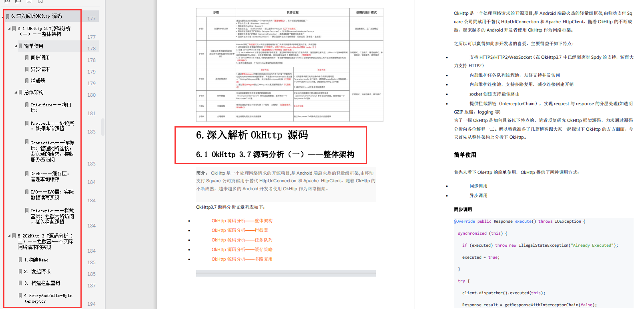Follow link 'OkHttp 源码分析——多路复用'

click(x=242, y=259)
